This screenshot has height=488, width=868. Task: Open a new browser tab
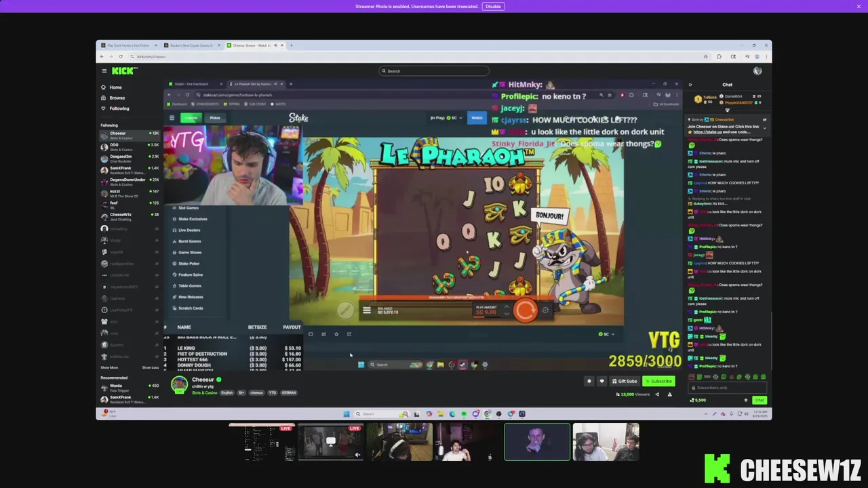(291, 45)
